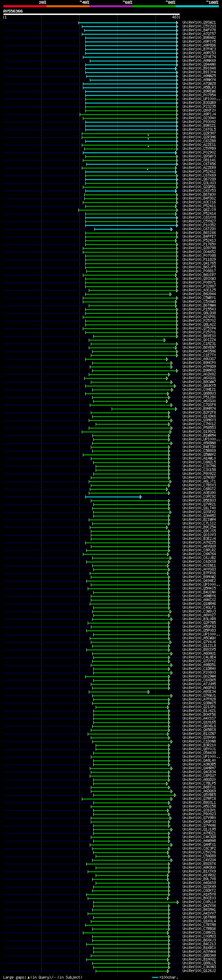Click label UniRef100_B4CZ13
The height and width of the screenshot is (980, 222).
coord(199,944)
